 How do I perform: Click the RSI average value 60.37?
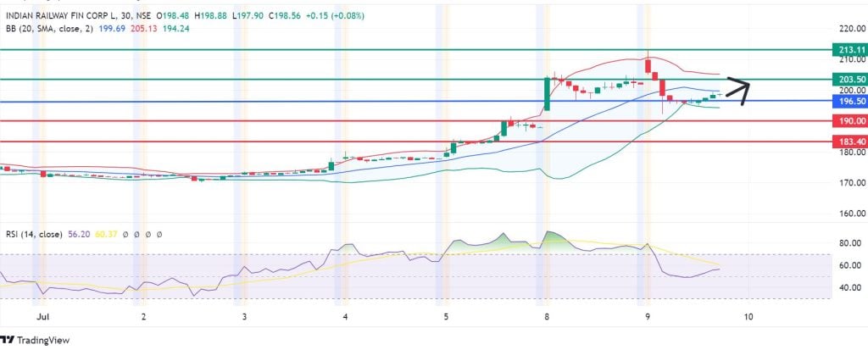[x=106, y=234]
